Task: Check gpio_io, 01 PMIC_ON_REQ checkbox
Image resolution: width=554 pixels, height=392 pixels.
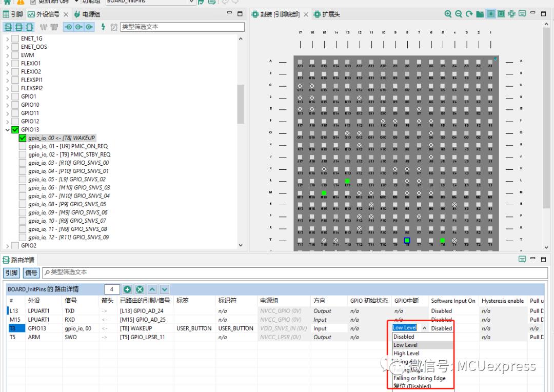Action: point(23,146)
